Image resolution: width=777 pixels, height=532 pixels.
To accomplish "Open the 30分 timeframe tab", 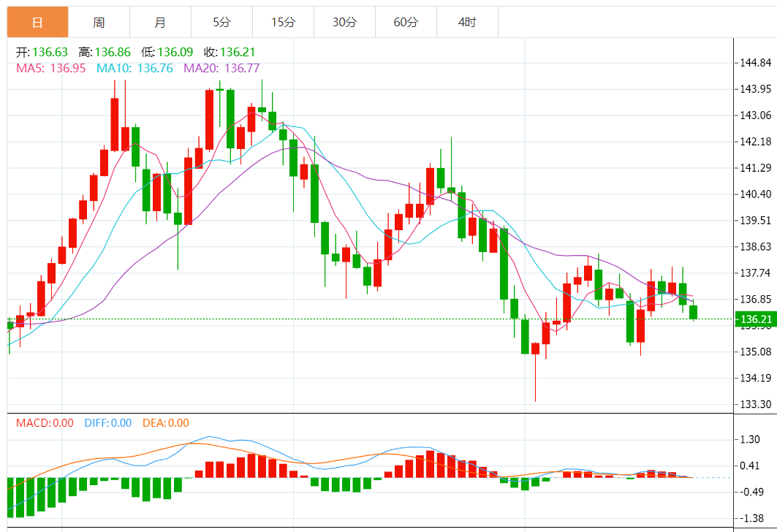I will pyautogui.click(x=345, y=23).
